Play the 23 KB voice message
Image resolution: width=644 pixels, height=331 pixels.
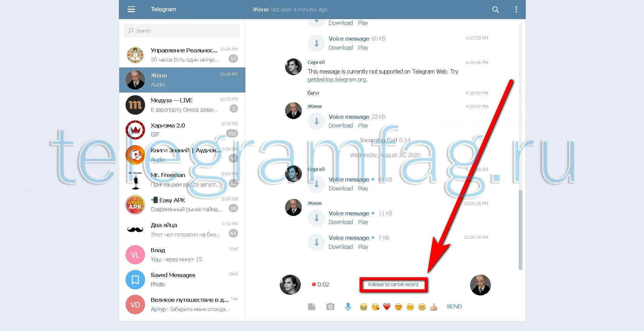tap(363, 125)
